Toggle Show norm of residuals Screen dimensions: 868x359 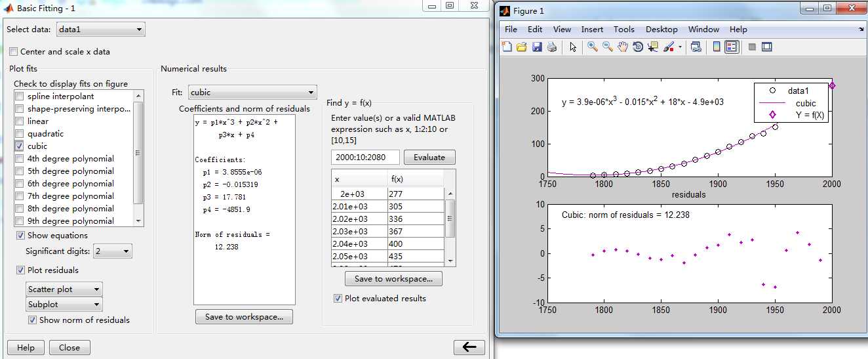click(33, 320)
